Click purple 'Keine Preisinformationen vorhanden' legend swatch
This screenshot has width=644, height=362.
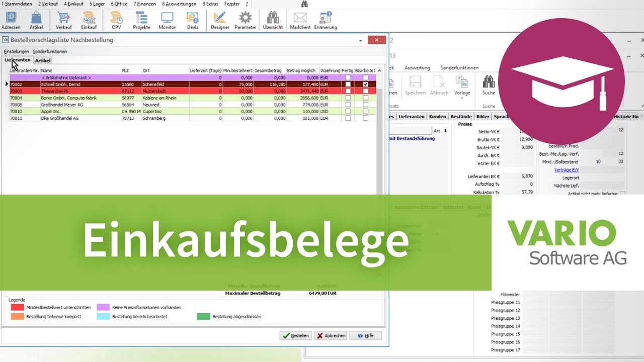click(x=103, y=307)
